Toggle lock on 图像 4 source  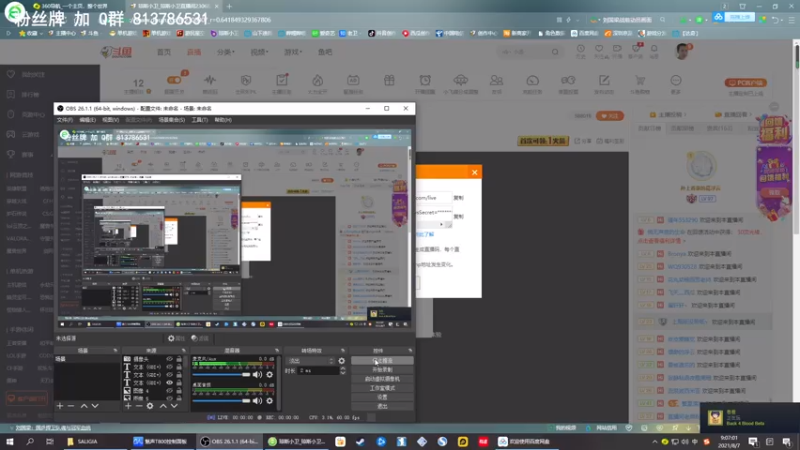pos(179,391)
